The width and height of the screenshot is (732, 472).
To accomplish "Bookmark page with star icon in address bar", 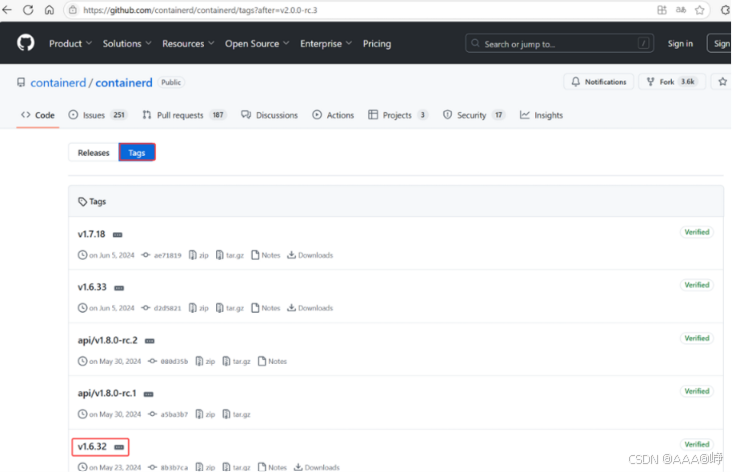I will 699,10.
